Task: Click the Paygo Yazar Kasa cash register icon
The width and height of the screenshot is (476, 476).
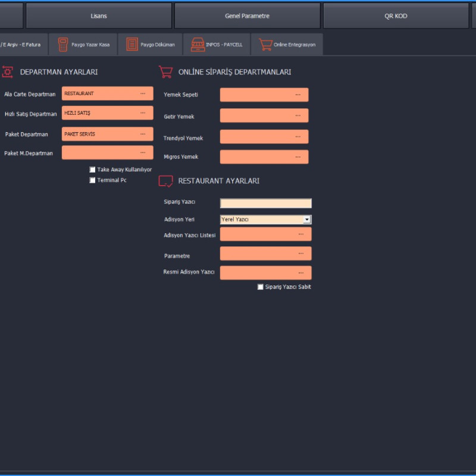Action: (x=62, y=45)
